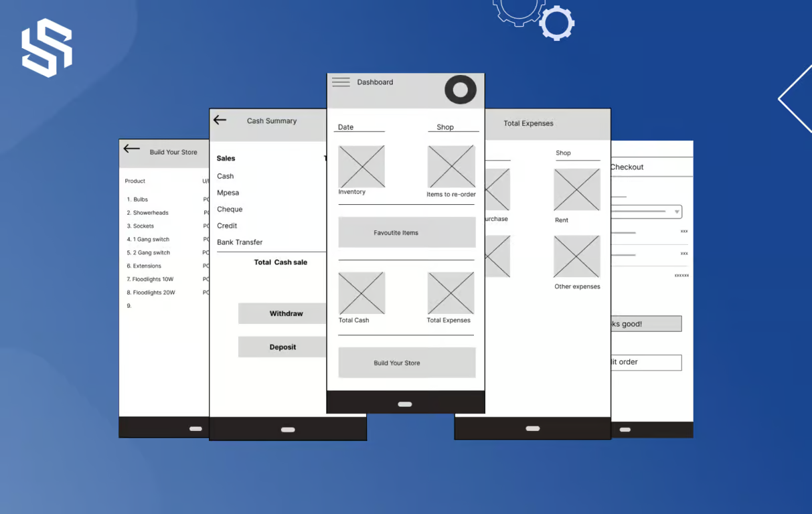Tap the round profile avatar on Dashboard
Image resolution: width=812 pixels, height=514 pixels.
461,90
